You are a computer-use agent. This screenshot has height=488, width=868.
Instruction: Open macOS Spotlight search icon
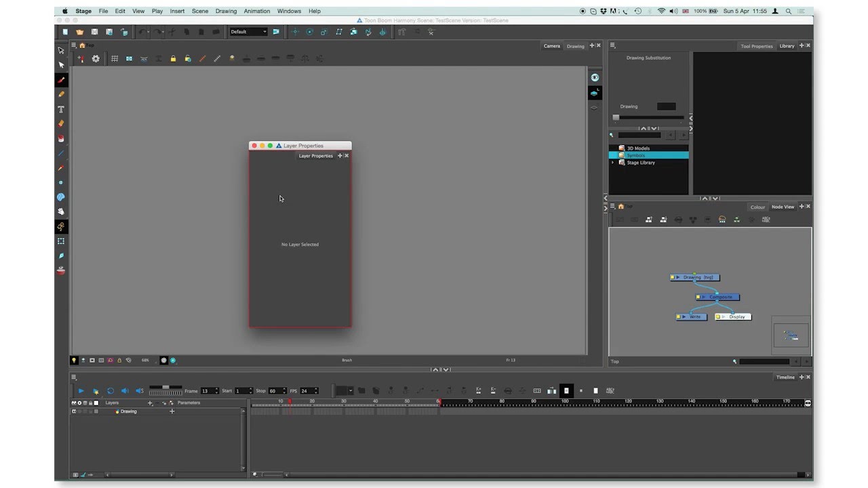[x=789, y=12]
